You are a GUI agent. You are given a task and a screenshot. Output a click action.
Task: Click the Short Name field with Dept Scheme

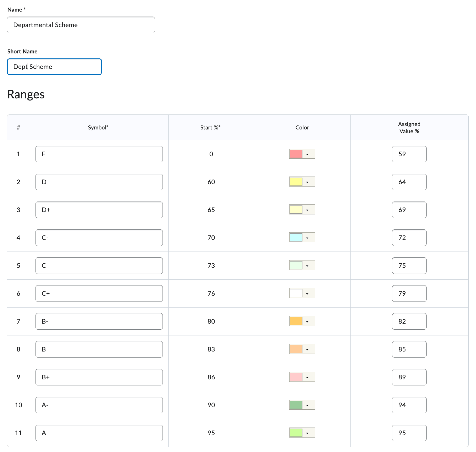point(54,67)
